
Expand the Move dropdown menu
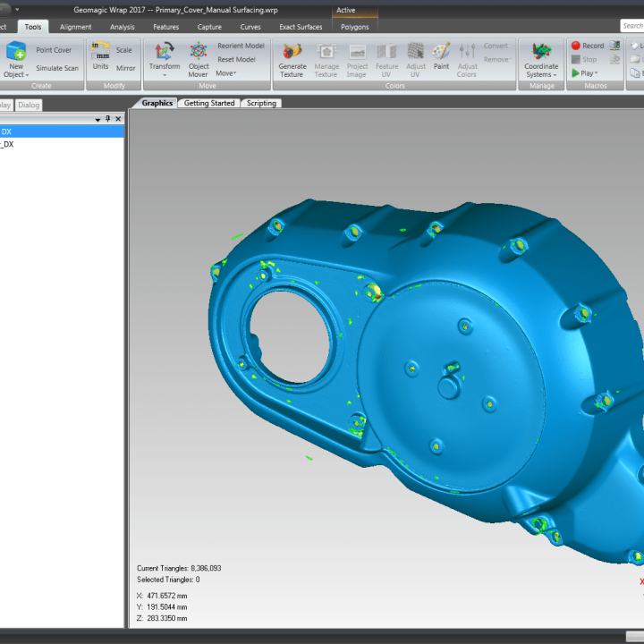226,73
